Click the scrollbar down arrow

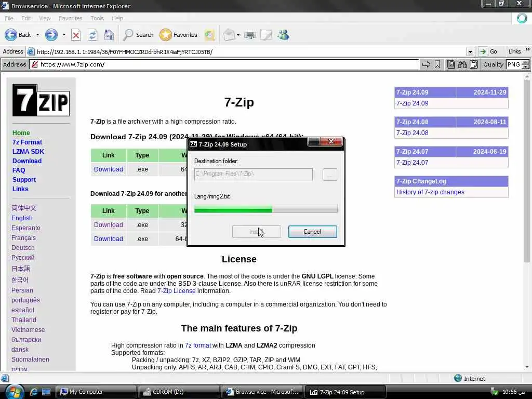[x=527, y=367]
